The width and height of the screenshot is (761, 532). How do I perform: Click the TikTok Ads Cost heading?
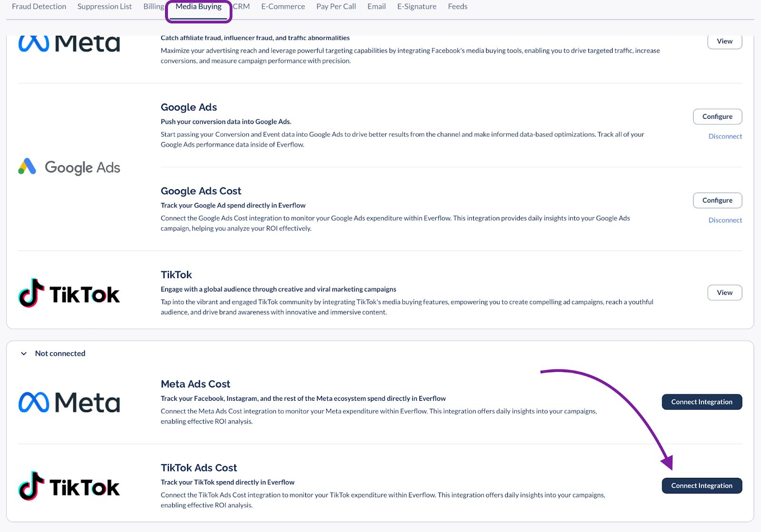pyautogui.click(x=199, y=468)
